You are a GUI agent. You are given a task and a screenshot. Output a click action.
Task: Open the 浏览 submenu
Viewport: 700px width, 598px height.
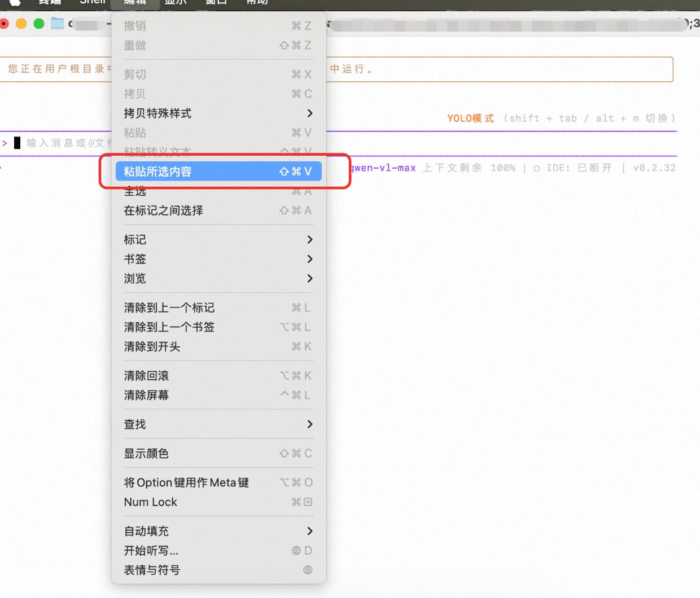[x=218, y=279]
